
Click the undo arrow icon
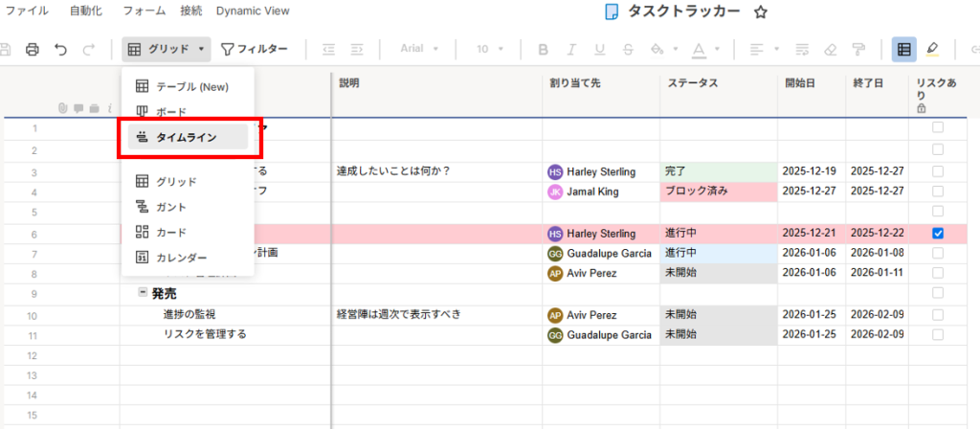click(61, 49)
